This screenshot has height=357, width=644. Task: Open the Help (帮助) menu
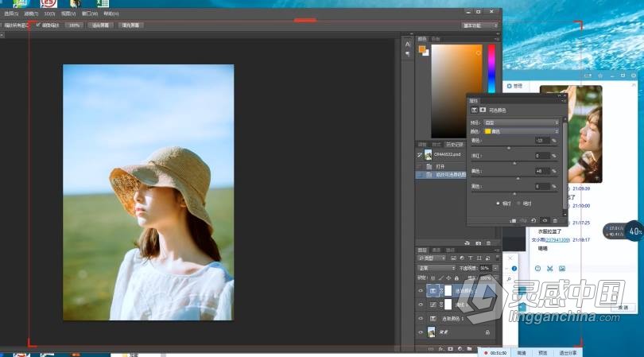[111, 14]
